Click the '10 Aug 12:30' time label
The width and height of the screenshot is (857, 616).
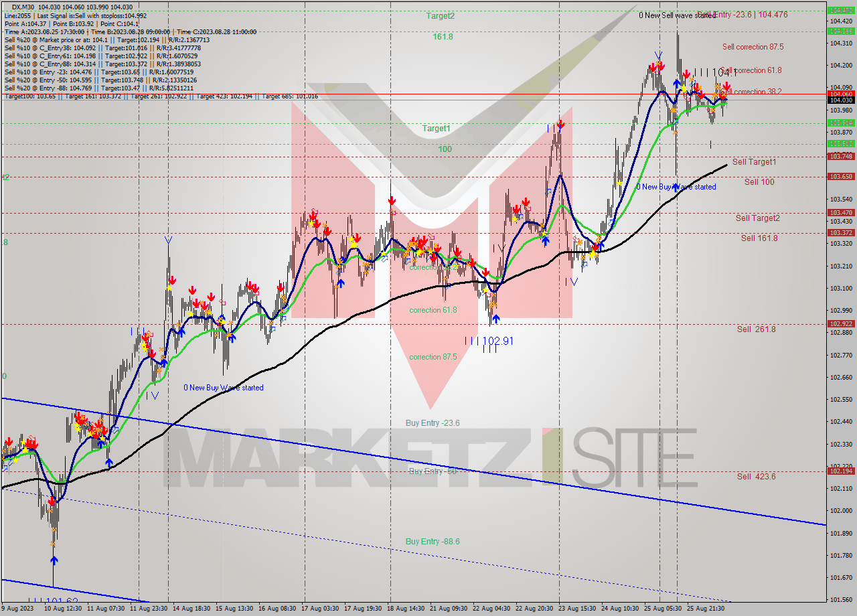(64, 608)
